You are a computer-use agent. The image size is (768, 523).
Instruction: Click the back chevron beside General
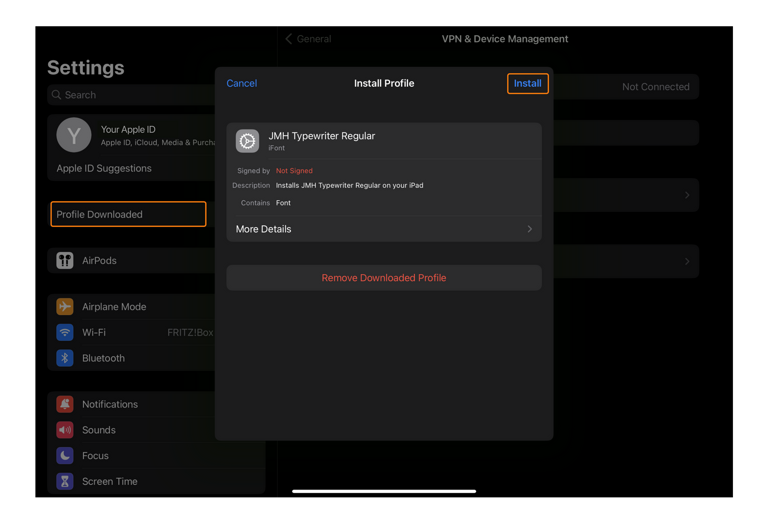click(x=288, y=39)
